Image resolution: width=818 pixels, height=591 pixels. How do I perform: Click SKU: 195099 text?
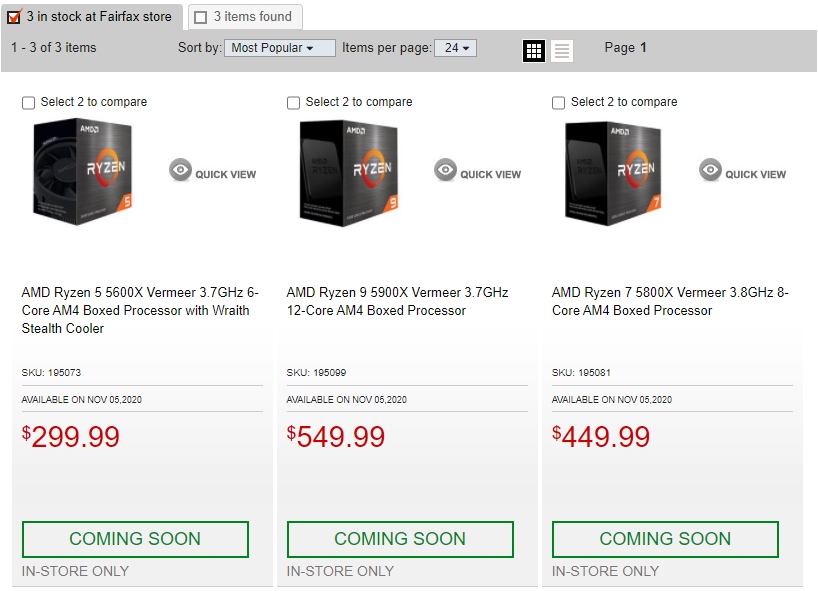[x=316, y=373]
